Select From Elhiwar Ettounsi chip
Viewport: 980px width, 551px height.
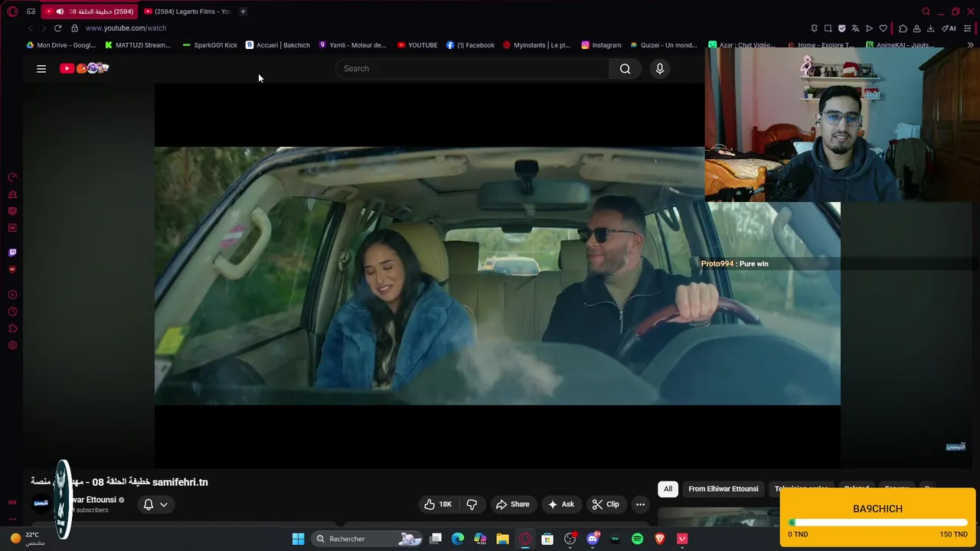tap(723, 489)
